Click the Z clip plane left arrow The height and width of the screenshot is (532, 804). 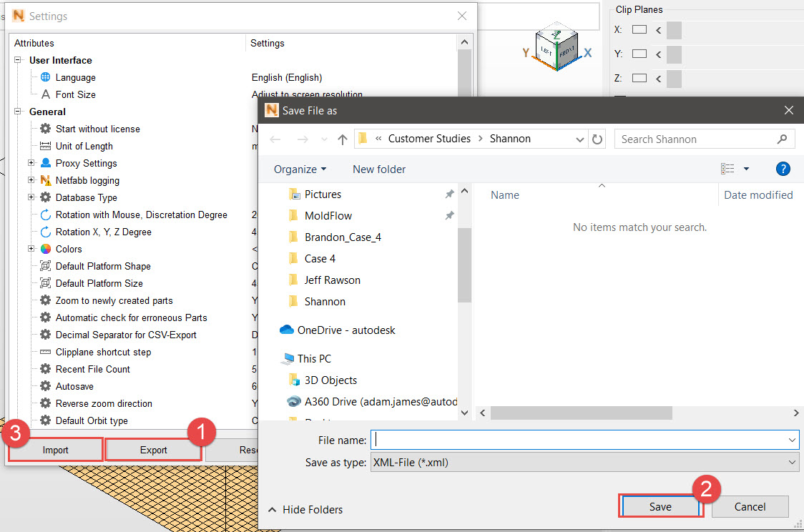pyautogui.click(x=658, y=78)
